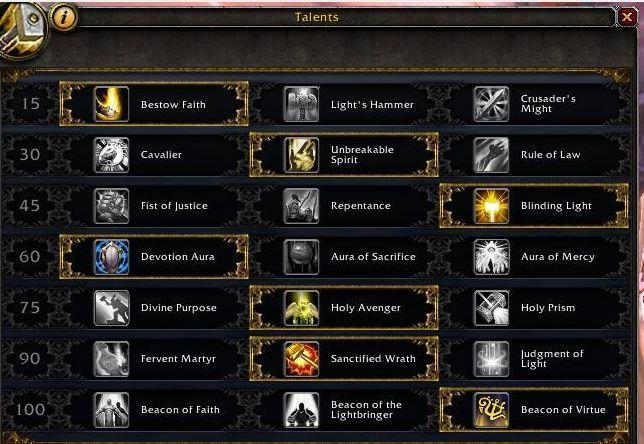Viewport: 644px width, 444px height.
Task: Select the Crusader's Might talent icon
Action: pyautogui.click(x=491, y=104)
